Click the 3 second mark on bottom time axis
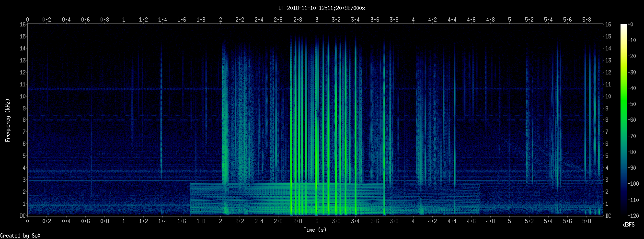Screen dimensions: 644x239 (x=317, y=222)
